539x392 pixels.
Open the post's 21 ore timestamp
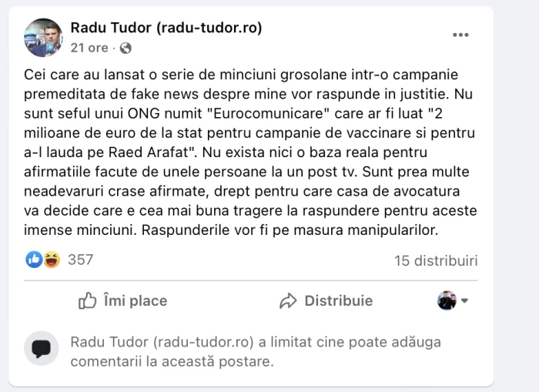coord(89,48)
